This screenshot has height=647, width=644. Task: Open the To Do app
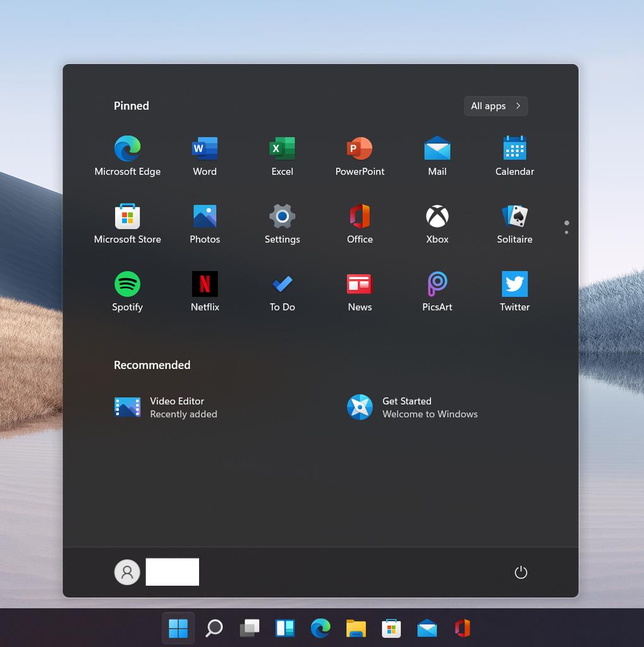pos(282,284)
